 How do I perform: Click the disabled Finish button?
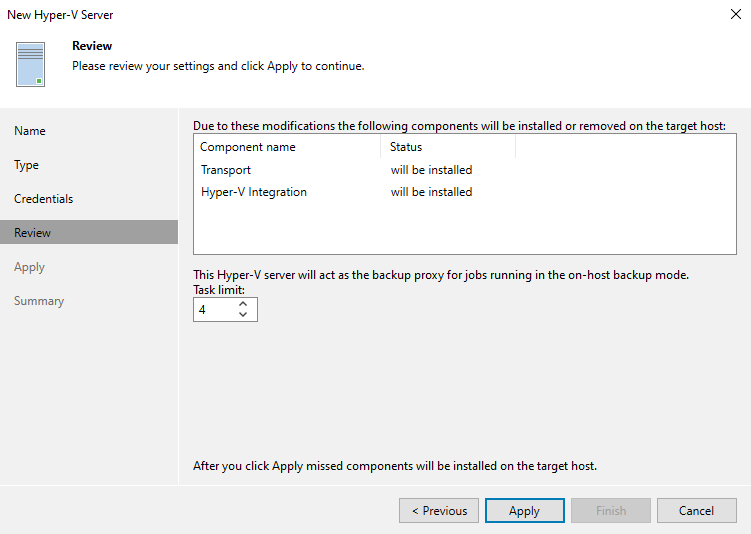(611, 510)
